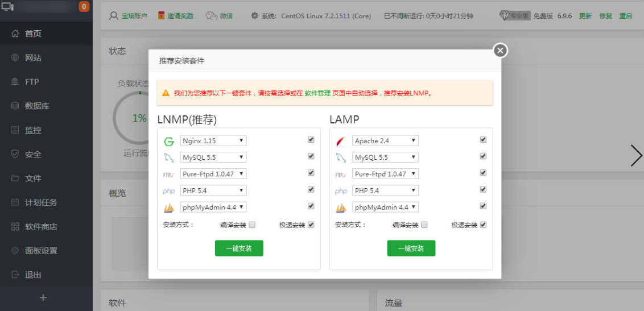Uncheck the LNMP PHP 5.4 checkbox
644x311 pixels.
[x=311, y=189]
